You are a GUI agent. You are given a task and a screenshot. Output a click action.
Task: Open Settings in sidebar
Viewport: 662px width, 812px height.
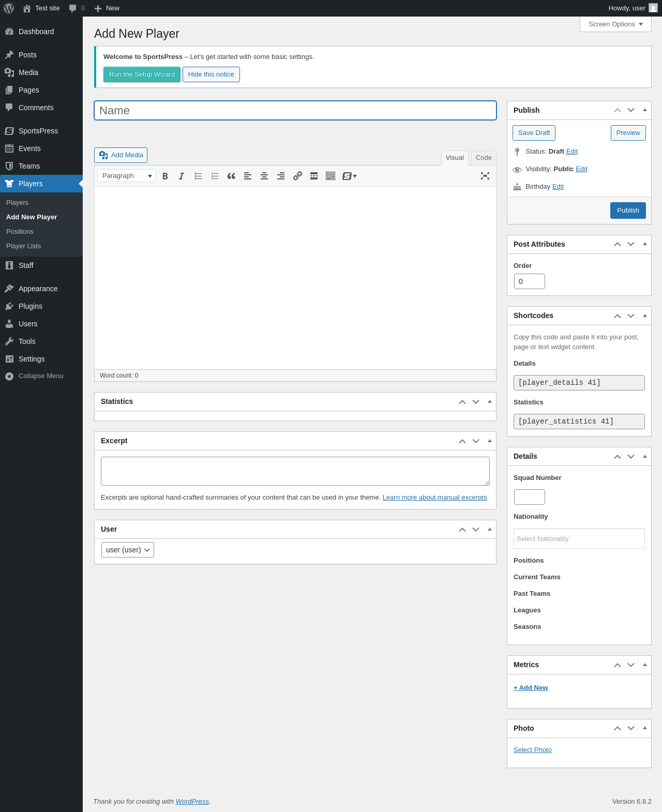pos(41,359)
